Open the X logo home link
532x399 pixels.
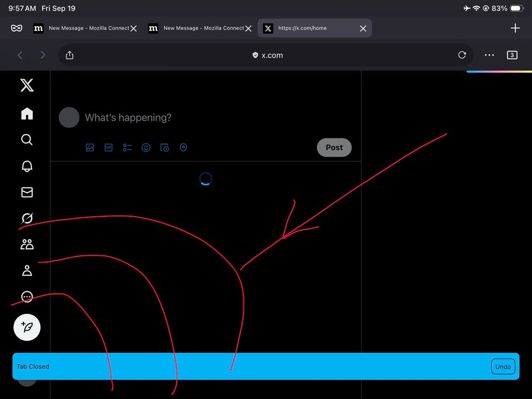(27, 85)
